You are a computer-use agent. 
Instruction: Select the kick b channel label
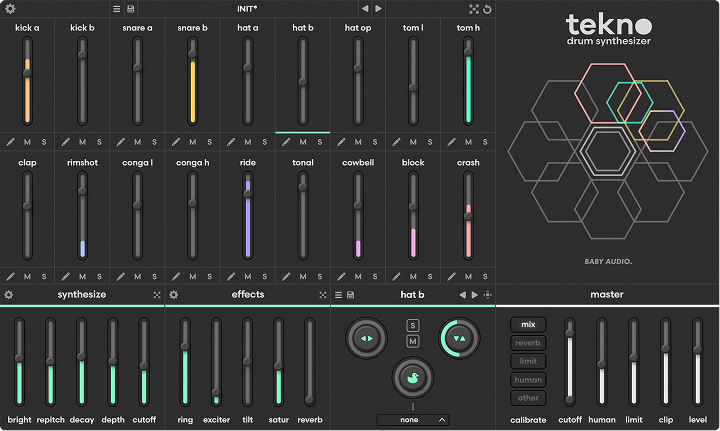pyautogui.click(x=82, y=28)
